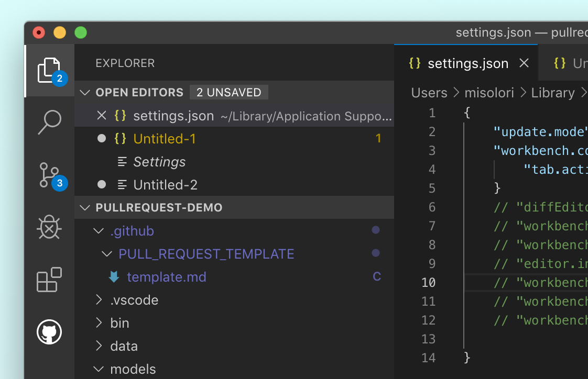Open the Extensions view
This screenshot has height=379, width=588.
point(49,280)
